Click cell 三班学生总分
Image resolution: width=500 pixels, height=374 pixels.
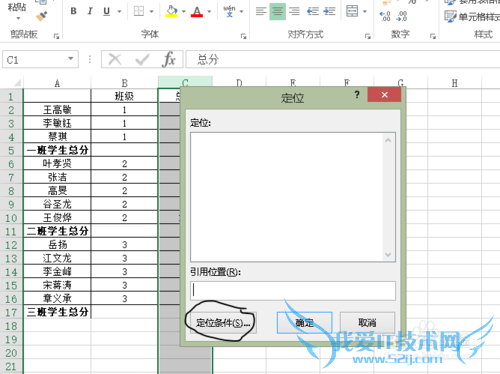click(x=57, y=312)
